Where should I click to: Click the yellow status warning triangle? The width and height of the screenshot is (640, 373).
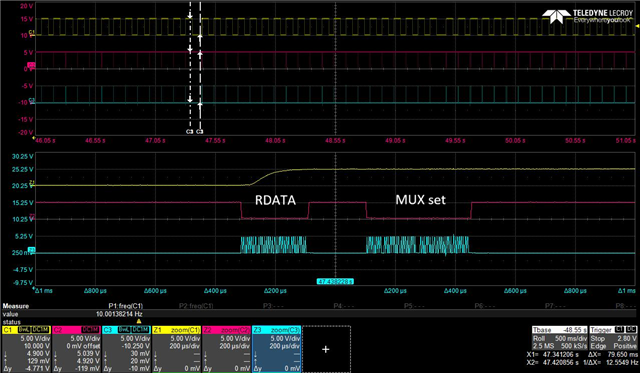coord(139,322)
